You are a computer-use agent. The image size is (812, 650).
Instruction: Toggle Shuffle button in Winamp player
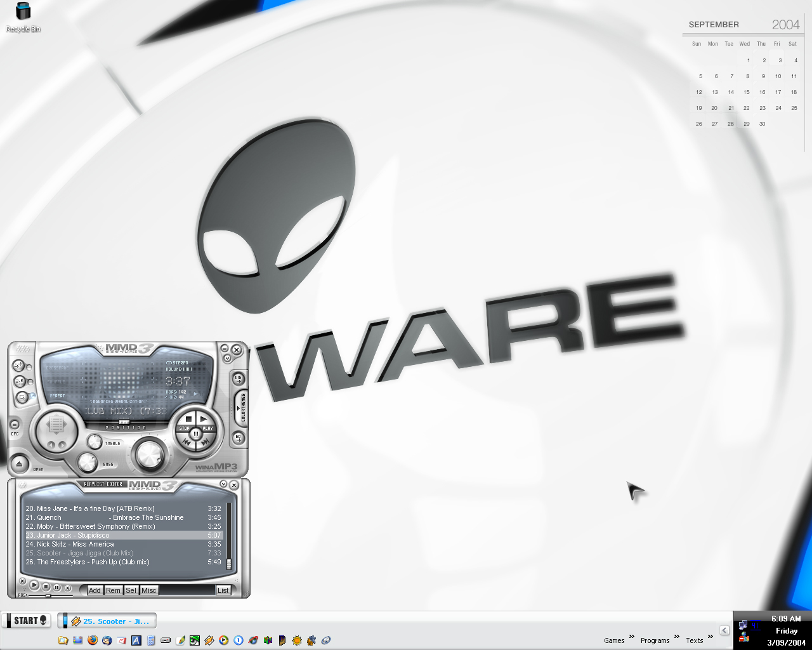[20, 381]
